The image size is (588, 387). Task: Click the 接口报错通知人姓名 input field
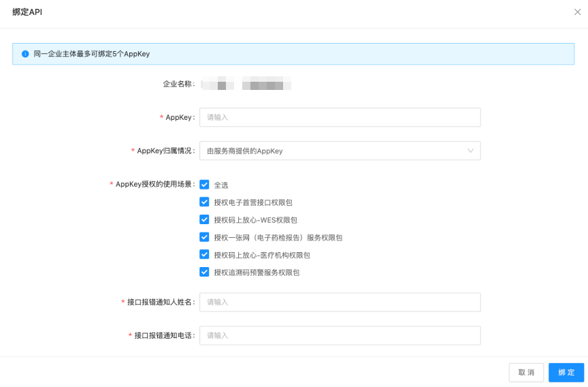point(339,302)
